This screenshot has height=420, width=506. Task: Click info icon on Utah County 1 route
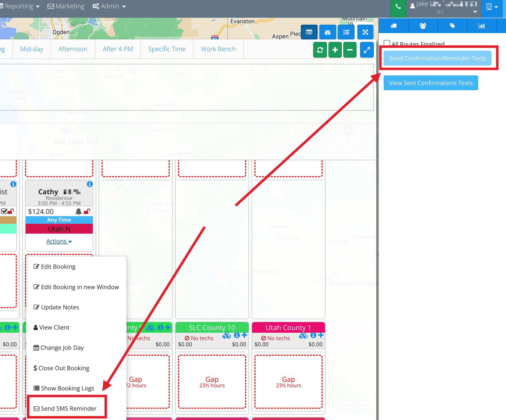313,335
